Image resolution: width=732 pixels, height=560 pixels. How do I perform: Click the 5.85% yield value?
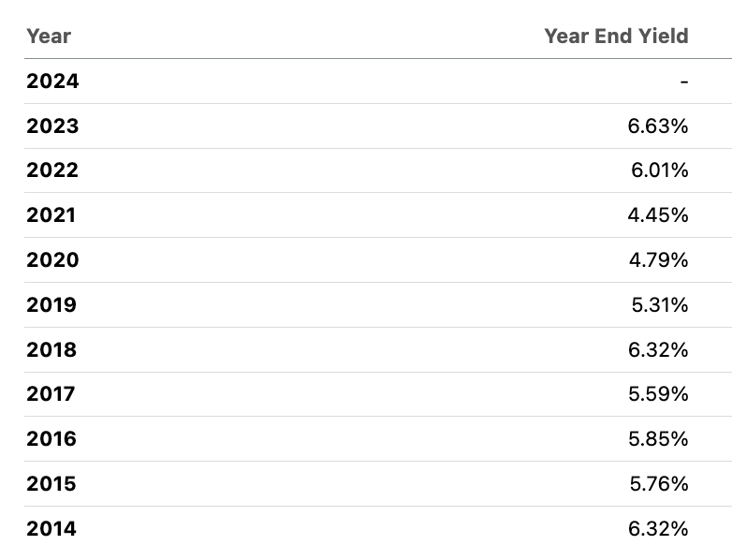pyautogui.click(x=658, y=439)
